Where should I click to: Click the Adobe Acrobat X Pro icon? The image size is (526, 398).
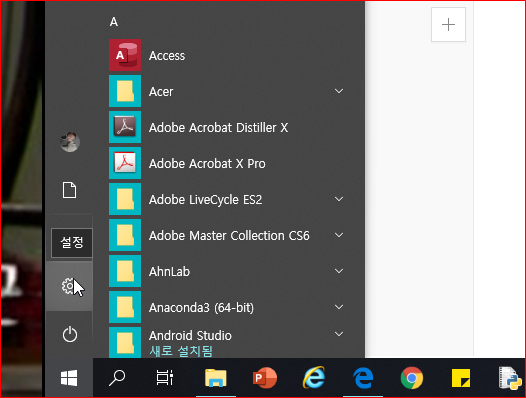tap(125, 163)
